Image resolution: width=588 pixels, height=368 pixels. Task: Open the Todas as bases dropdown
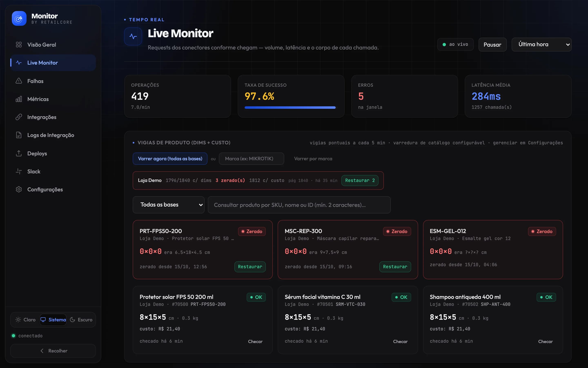(x=169, y=205)
